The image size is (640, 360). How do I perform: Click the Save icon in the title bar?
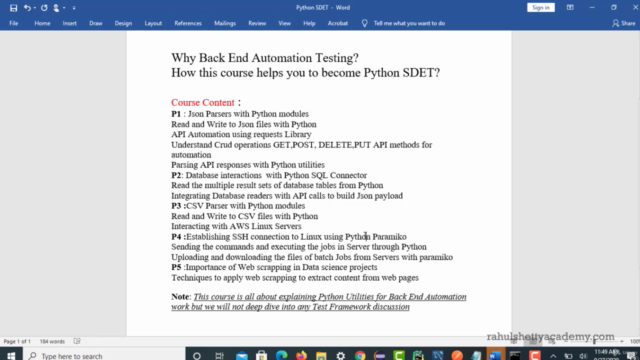click(13, 8)
